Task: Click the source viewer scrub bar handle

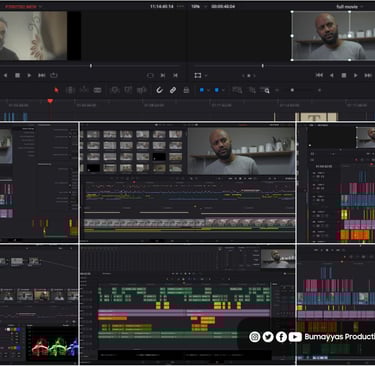Action: (x=91, y=66)
